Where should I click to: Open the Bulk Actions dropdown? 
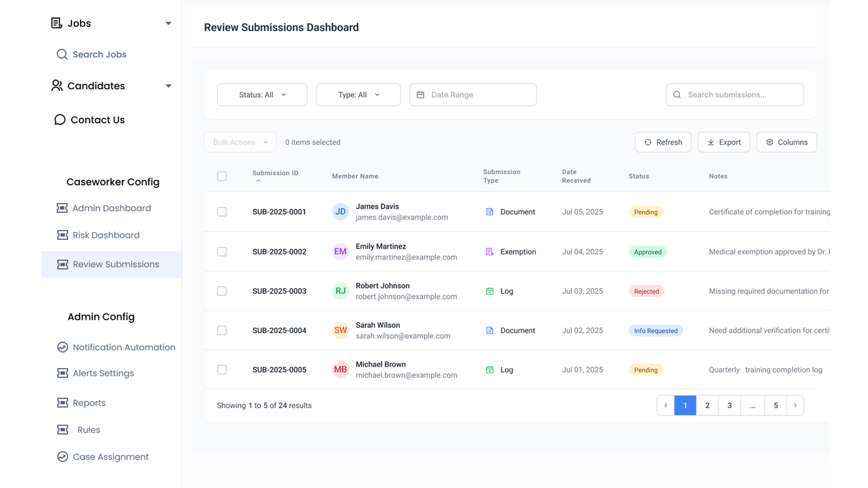(x=240, y=142)
